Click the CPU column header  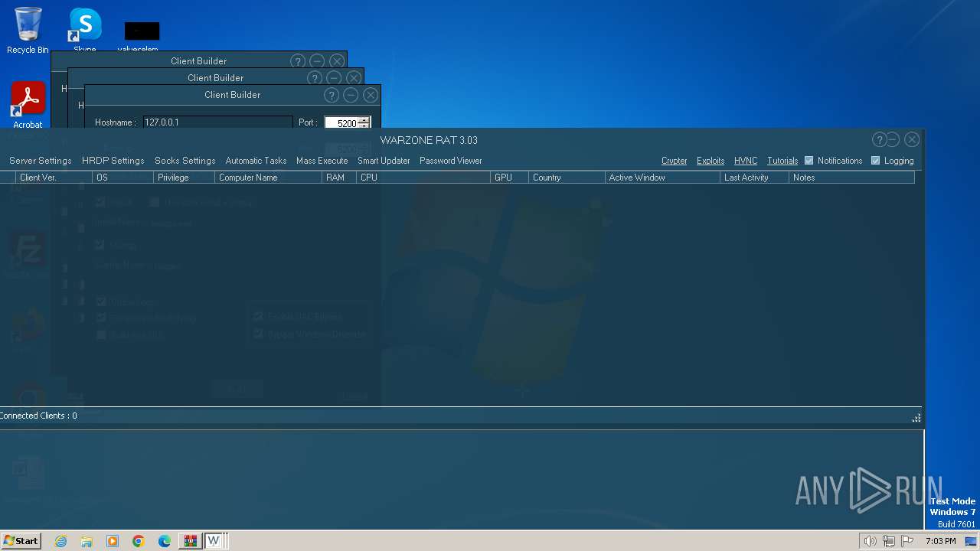coord(423,178)
